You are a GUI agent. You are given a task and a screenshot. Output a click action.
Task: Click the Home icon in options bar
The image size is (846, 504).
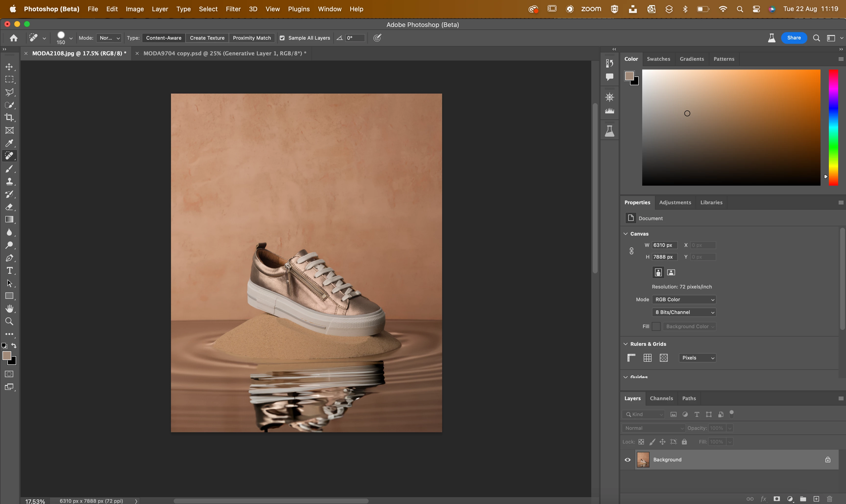pos(13,38)
